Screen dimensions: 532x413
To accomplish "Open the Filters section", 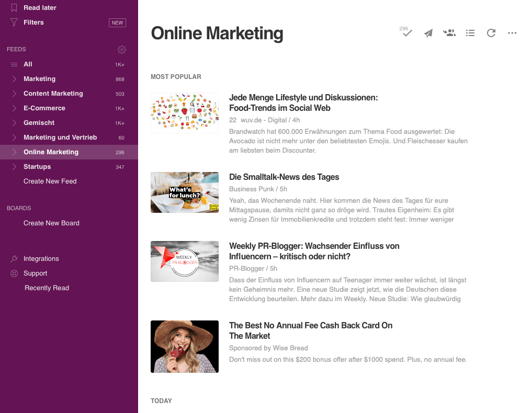I will [33, 22].
